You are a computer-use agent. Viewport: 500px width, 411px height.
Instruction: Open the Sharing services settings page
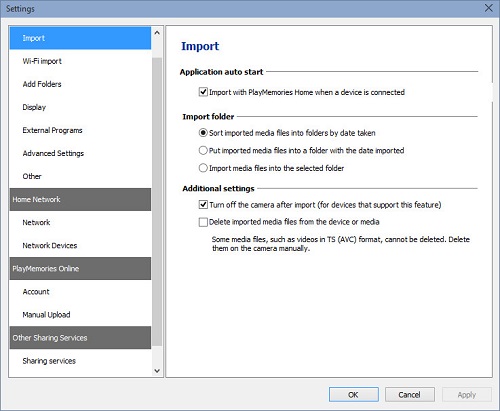point(80,361)
